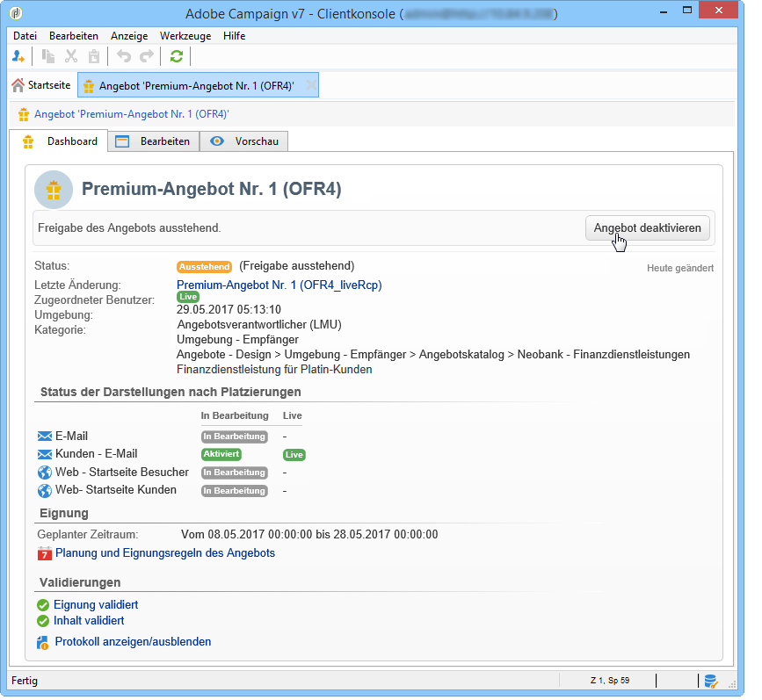Click the red calendar planning icon
This screenshot has height=700, width=762.
[x=45, y=553]
